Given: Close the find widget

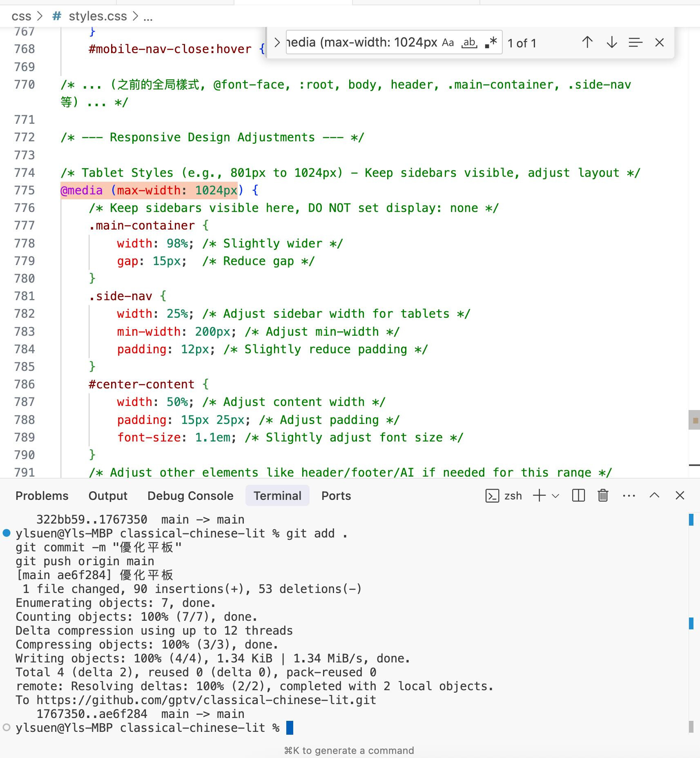Looking at the screenshot, I should tap(659, 42).
